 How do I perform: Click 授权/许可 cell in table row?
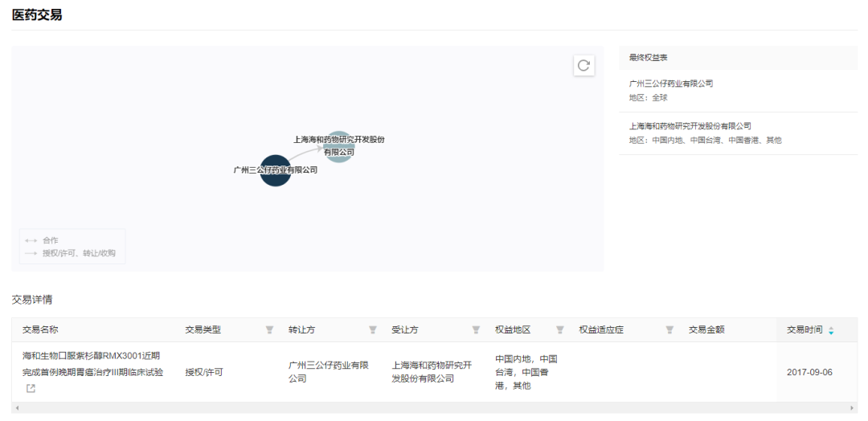tap(204, 372)
